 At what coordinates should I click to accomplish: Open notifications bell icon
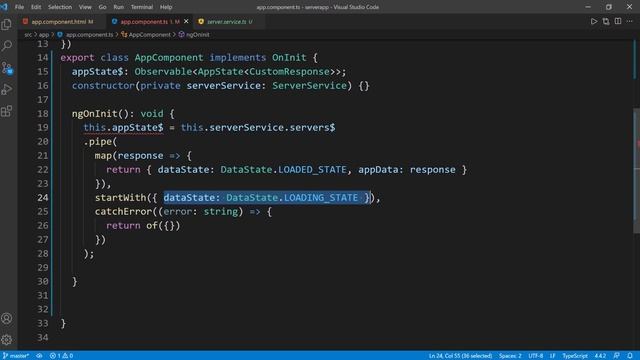click(x=630, y=356)
